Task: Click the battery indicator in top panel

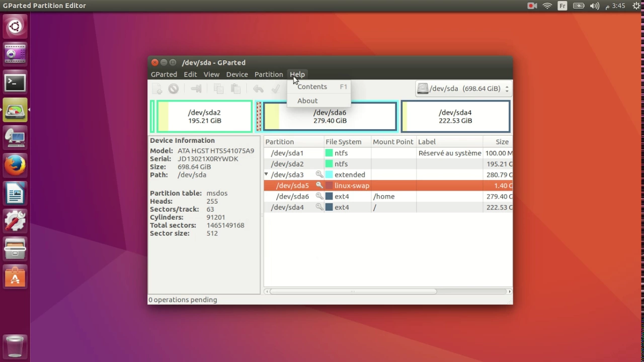Action: point(579,6)
